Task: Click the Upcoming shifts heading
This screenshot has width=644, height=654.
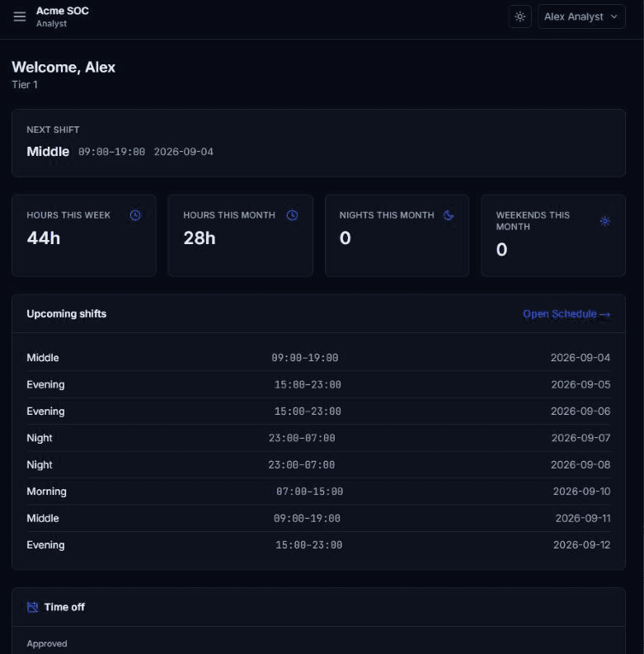Action: (x=66, y=313)
